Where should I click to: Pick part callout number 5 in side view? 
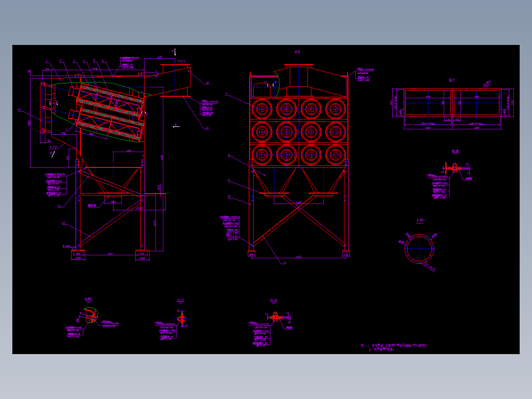pos(94,61)
